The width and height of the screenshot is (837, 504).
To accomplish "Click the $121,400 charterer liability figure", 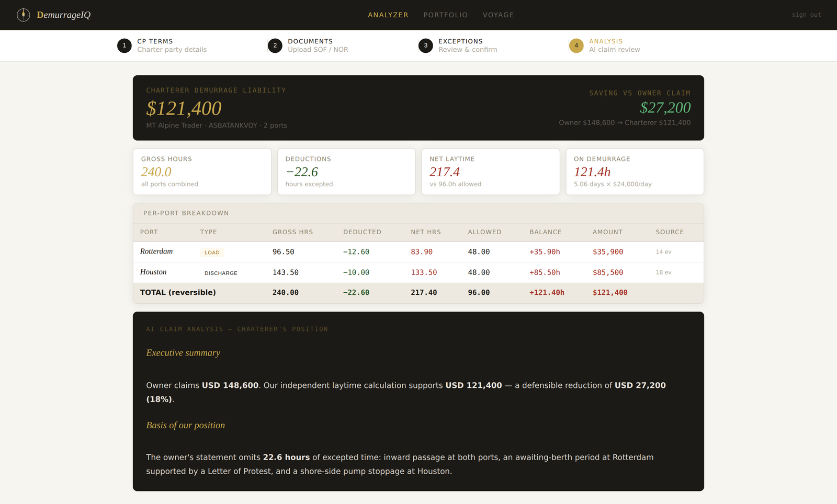I will 184,108.
